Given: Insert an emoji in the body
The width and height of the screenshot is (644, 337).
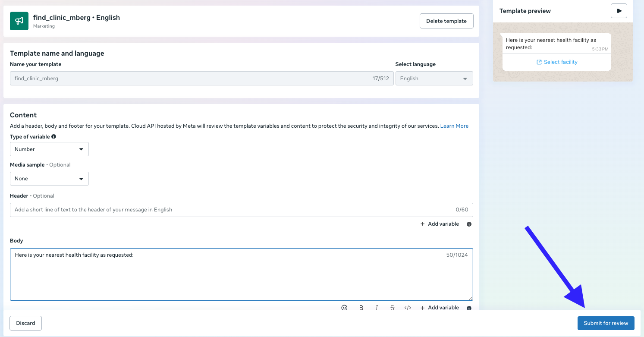Looking at the screenshot, I should click(344, 308).
